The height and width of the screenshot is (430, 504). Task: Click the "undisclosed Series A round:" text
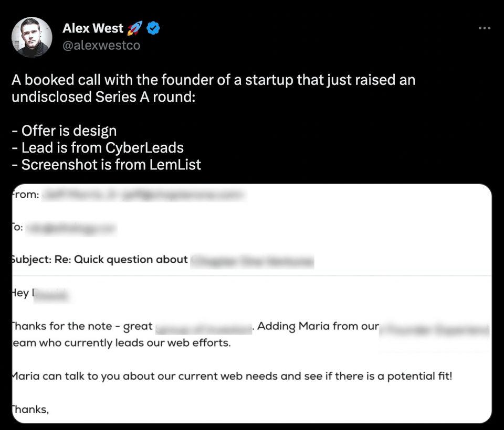tap(103, 97)
